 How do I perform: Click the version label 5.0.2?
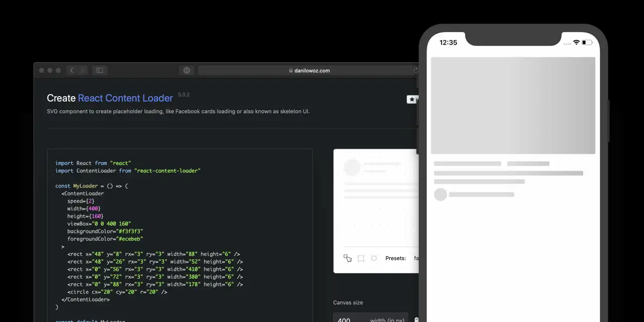pyautogui.click(x=184, y=95)
